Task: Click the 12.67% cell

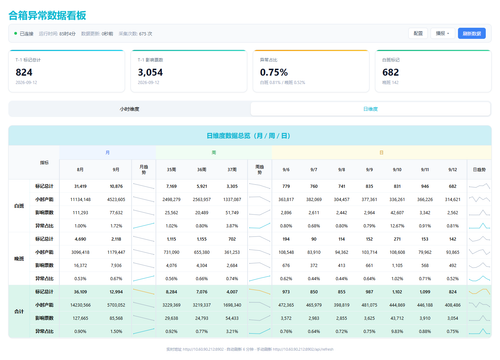Action: (397, 226)
